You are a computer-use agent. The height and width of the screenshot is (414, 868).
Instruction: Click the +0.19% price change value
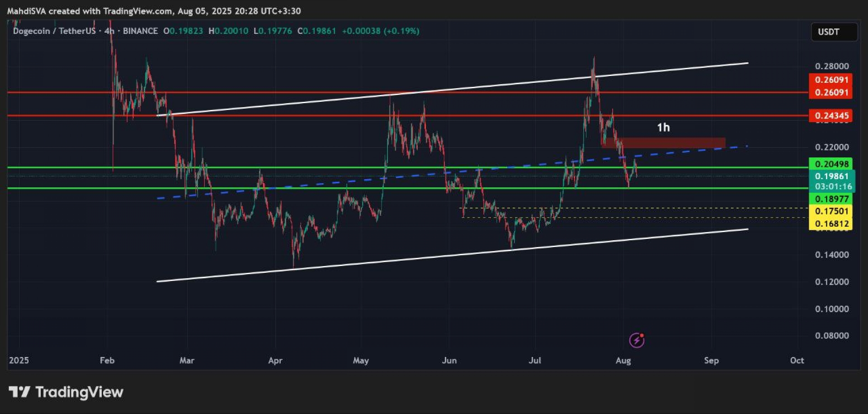point(401,31)
